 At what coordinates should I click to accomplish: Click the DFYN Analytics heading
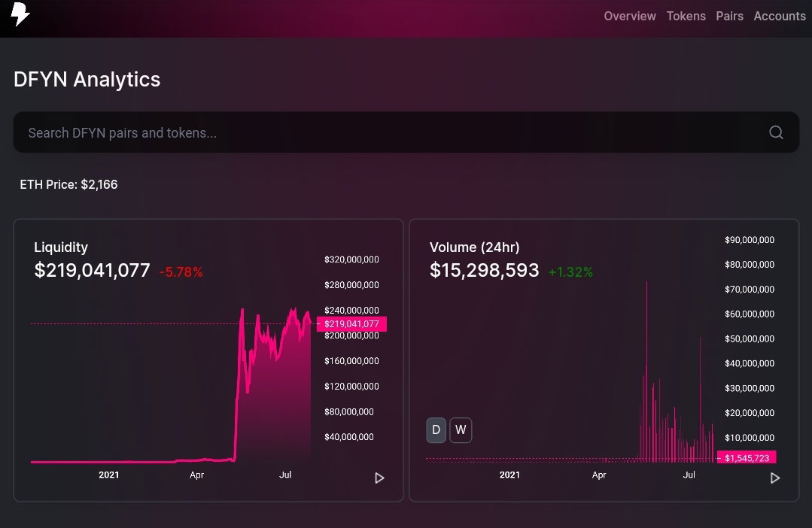(87, 80)
